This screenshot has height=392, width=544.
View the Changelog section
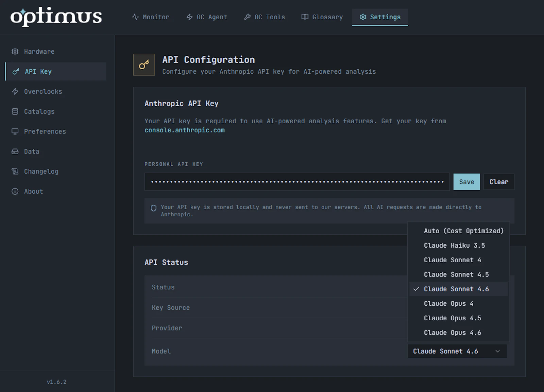pos(56,171)
